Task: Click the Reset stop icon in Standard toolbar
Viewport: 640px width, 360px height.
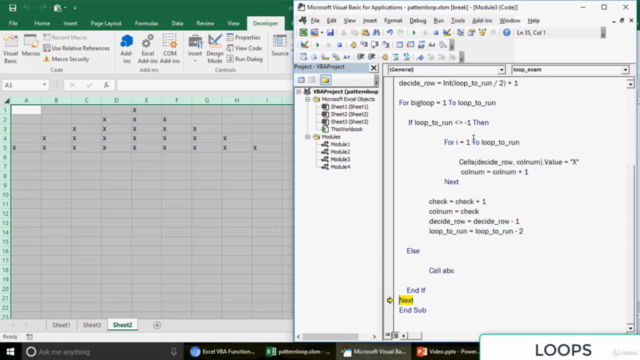Action: 436,33
